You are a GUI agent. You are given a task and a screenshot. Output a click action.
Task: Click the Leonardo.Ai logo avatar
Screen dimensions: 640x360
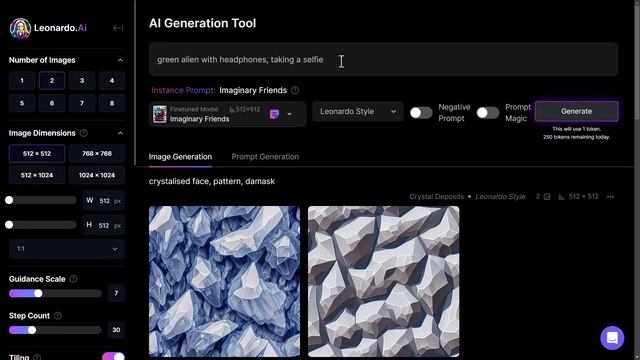click(x=20, y=28)
